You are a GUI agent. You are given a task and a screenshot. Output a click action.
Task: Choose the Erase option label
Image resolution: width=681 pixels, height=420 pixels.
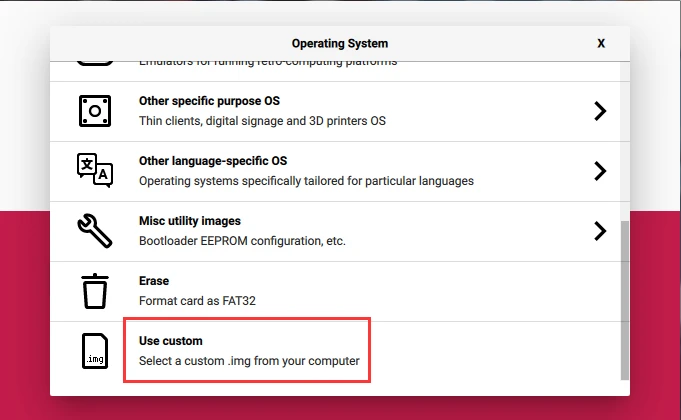point(154,281)
